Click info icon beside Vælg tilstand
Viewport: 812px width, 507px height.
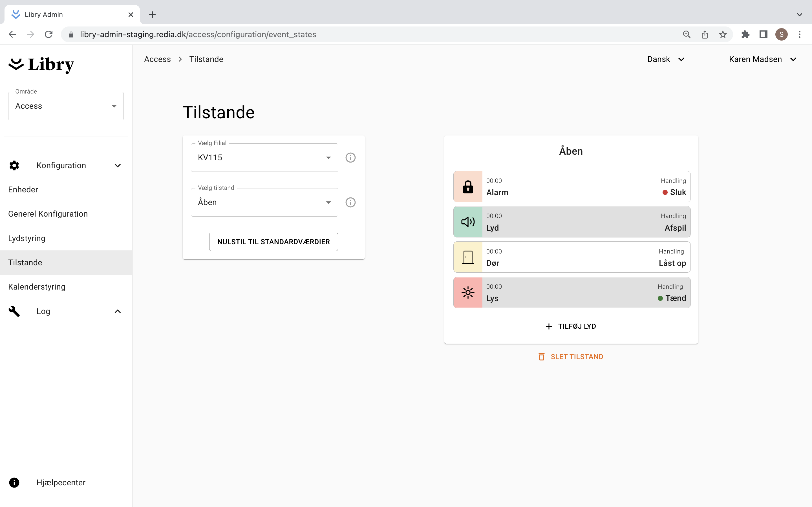pos(350,203)
